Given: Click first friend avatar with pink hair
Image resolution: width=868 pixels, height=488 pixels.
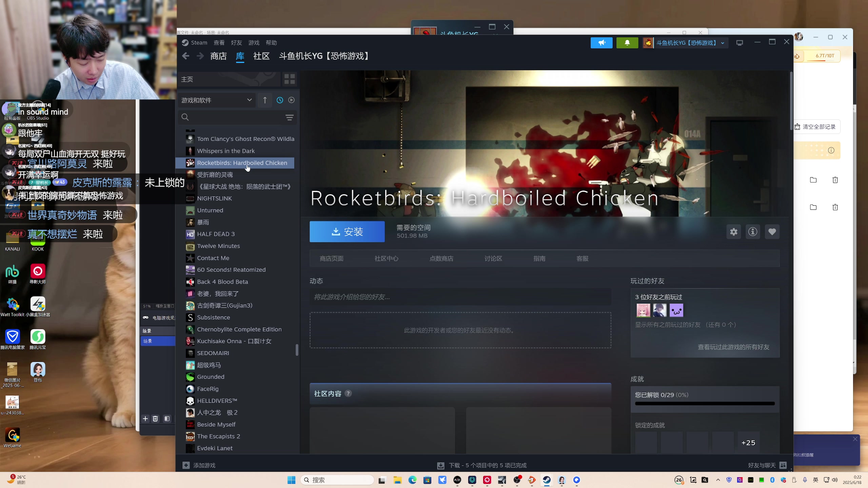Looking at the screenshot, I should click(643, 310).
